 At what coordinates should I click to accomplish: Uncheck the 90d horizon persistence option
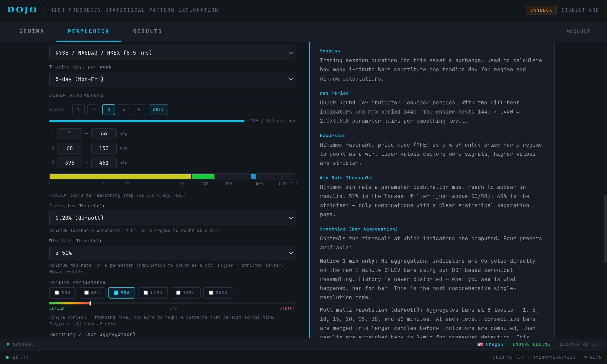pyautogui.click(x=116, y=293)
